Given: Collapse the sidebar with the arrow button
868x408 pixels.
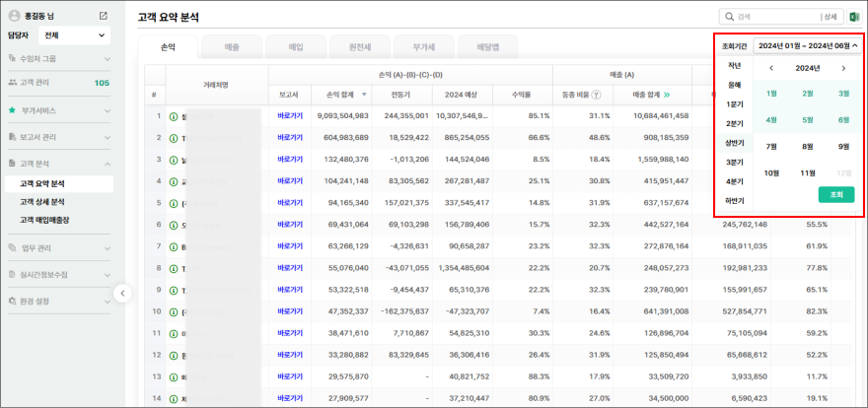Looking at the screenshot, I should click(122, 293).
